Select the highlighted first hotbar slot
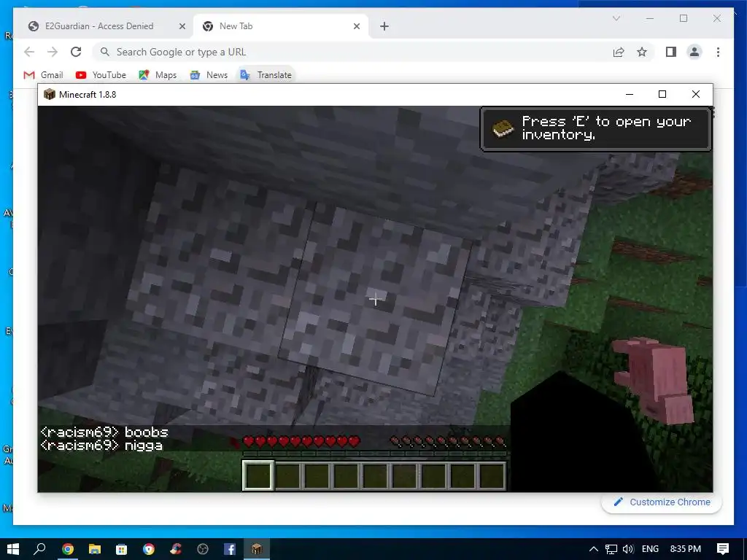The width and height of the screenshot is (747, 560). pos(258,475)
